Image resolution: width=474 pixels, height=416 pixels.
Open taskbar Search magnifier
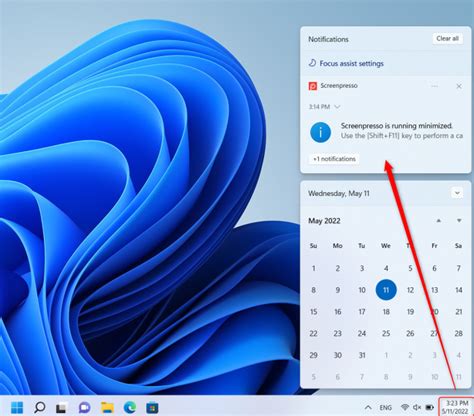pos(40,407)
